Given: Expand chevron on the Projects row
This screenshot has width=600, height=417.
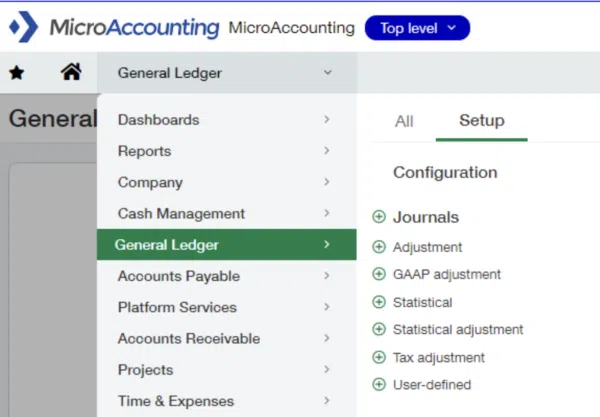Looking at the screenshot, I should pos(326,370).
